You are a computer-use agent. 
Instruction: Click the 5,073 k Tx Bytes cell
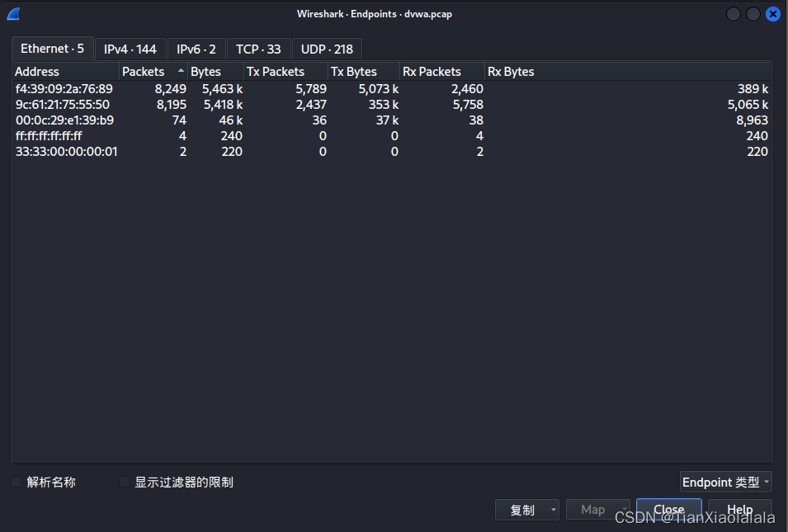click(379, 89)
